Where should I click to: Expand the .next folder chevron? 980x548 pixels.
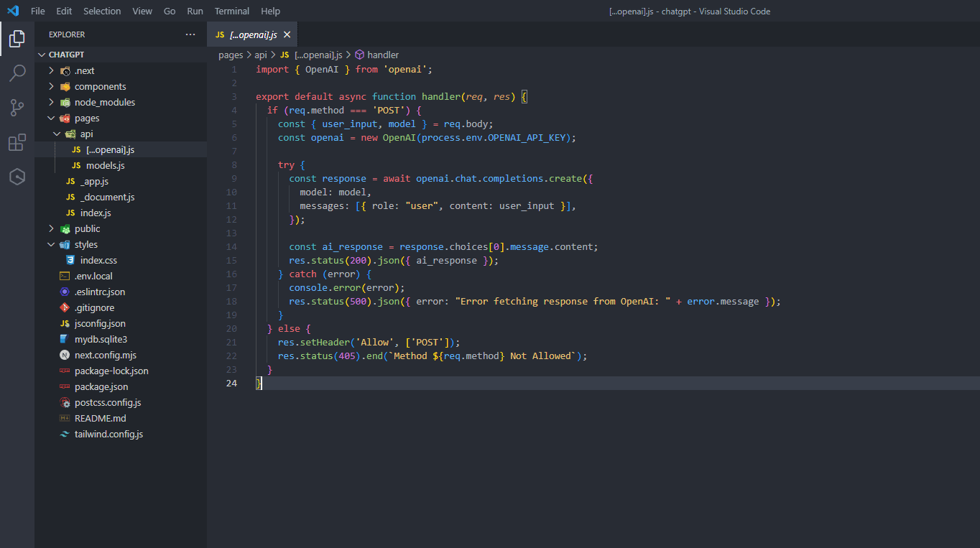click(x=51, y=70)
